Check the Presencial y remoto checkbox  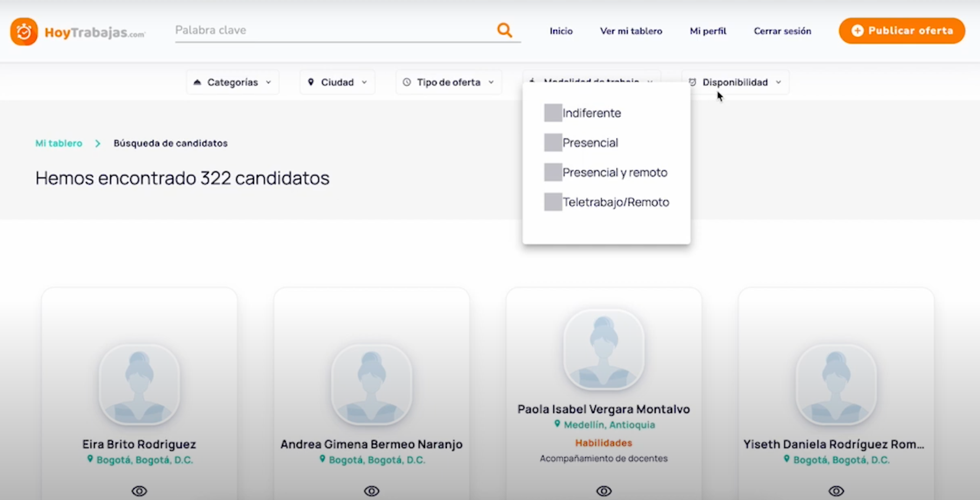click(x=553, y=172)
